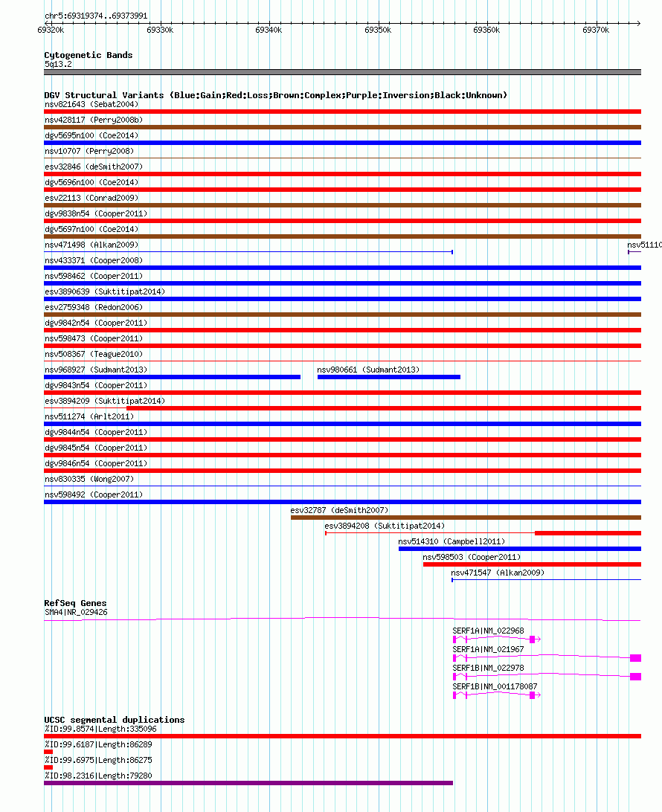Click the 69350k ruler position mark
Viewport: 662px width, 812px height.
378,30
